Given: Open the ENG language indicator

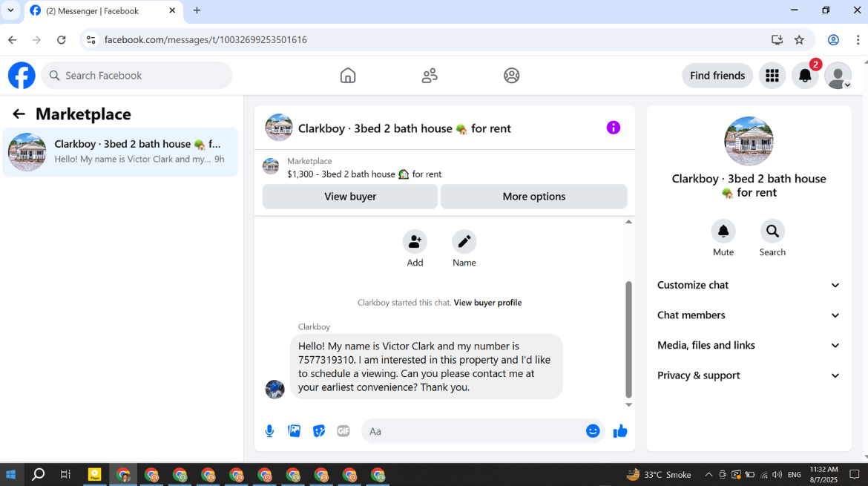Looking at the screenshot, I should [795, 474].
